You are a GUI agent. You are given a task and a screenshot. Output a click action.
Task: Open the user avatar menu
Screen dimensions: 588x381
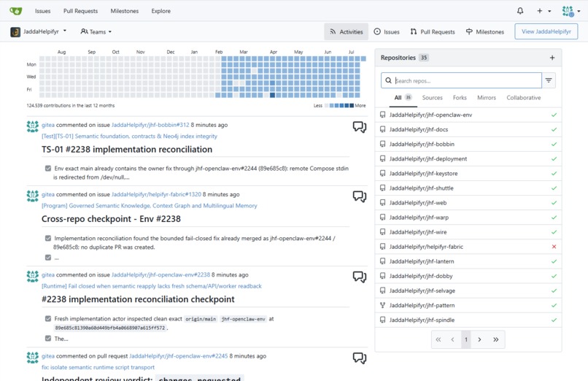570,11
